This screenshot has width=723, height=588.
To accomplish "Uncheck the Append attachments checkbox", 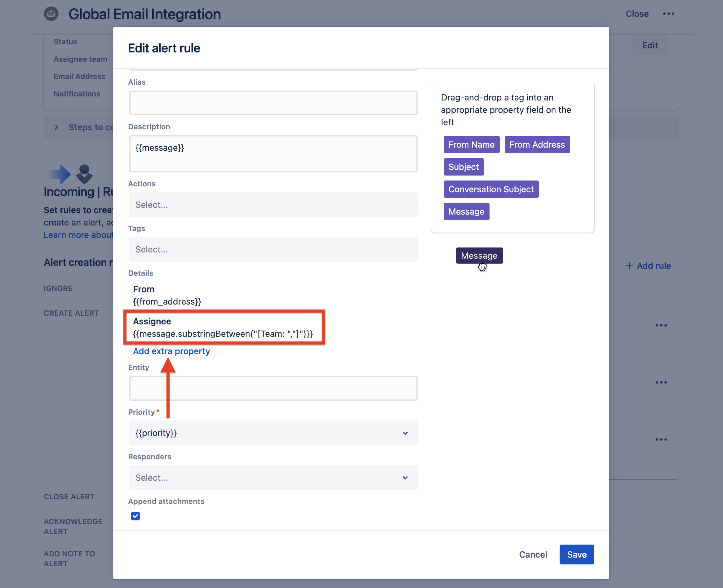I will point(135,516).
